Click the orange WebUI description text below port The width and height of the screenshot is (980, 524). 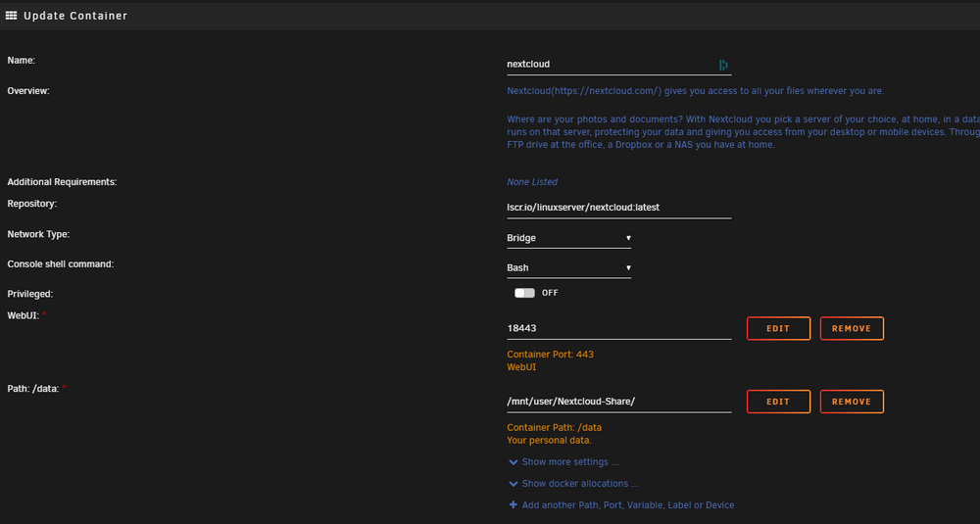[x=521, y=367]
